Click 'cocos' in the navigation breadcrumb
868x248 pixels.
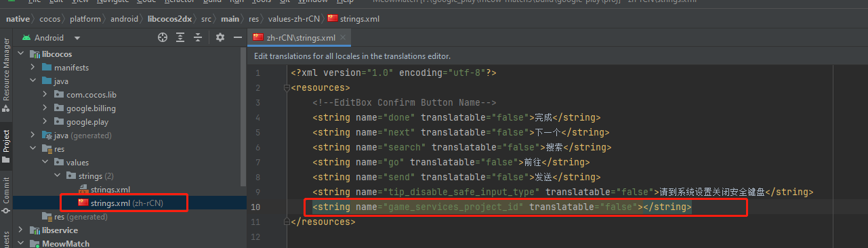click(x=49, y=18)
